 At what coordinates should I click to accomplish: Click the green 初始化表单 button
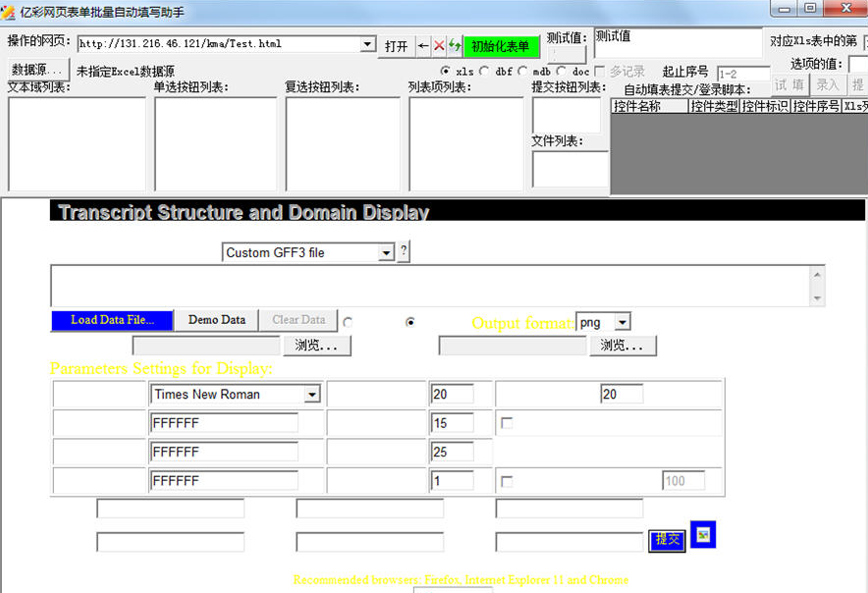pyautogui.click(x=501, y=46)
